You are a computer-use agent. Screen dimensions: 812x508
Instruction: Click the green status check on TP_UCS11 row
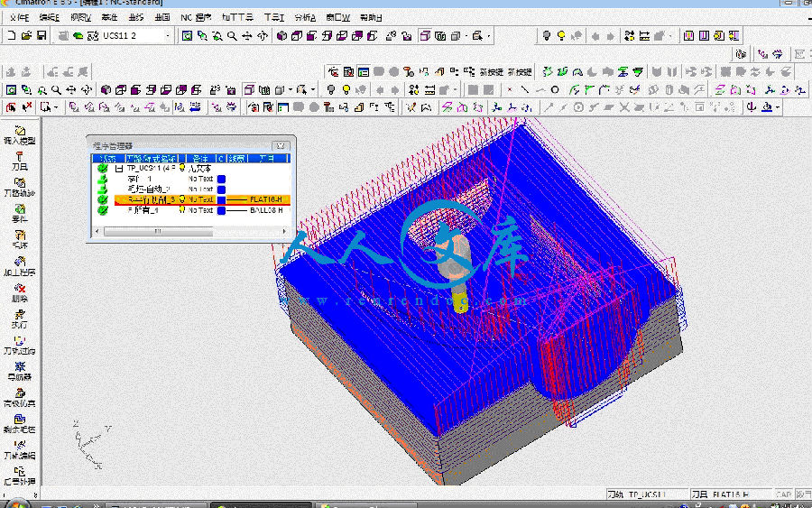pos(103,169)
